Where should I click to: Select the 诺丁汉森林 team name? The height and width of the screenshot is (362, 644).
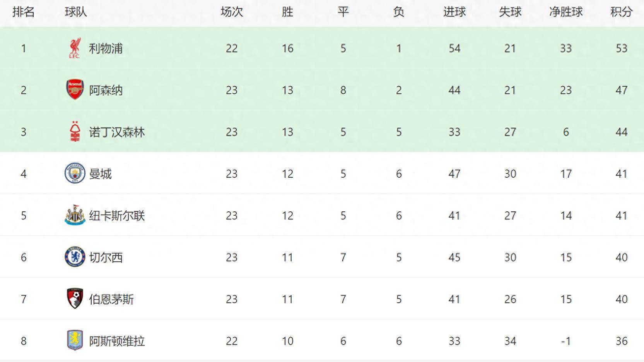point(117,132)
